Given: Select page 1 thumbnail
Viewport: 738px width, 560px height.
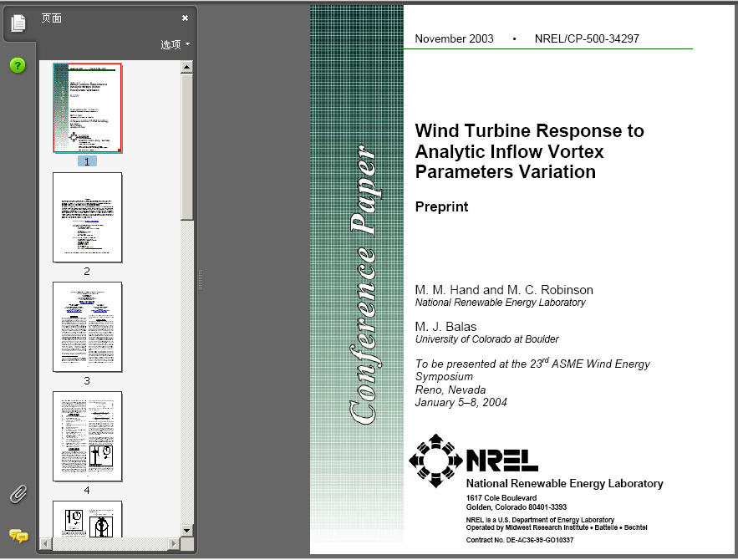Looking at the screenshot, I should tap(88, 108).
